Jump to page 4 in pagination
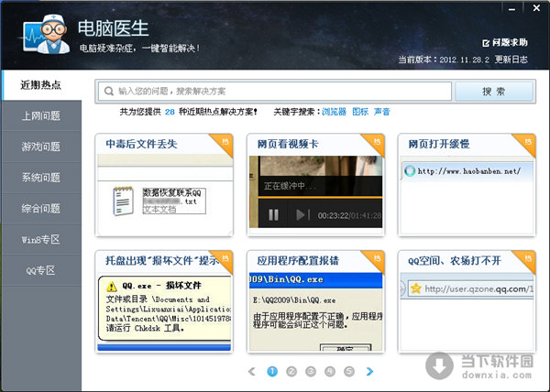 [x=330, y=371]
